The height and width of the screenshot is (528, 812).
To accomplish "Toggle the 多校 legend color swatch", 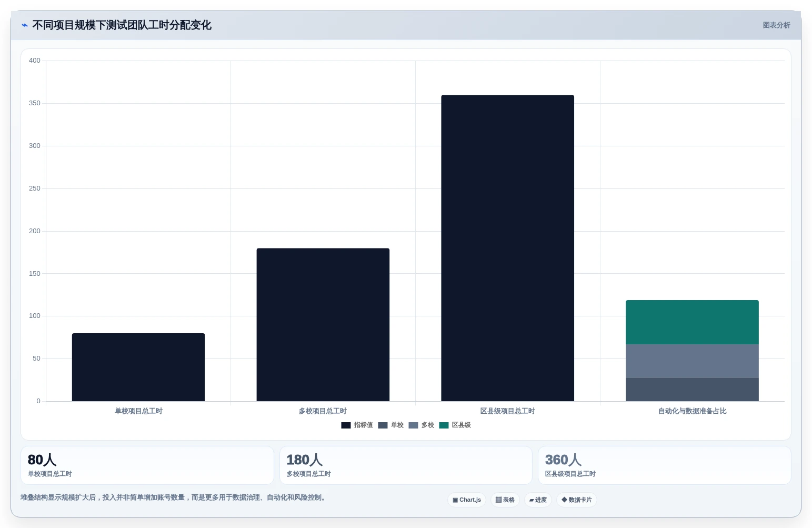I will point(413,425).
